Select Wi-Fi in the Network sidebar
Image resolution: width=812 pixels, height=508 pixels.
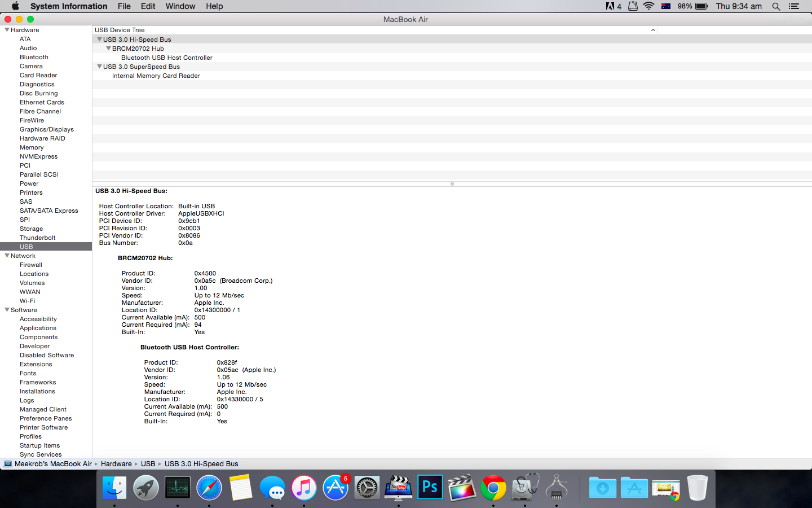tap(27, 301)
